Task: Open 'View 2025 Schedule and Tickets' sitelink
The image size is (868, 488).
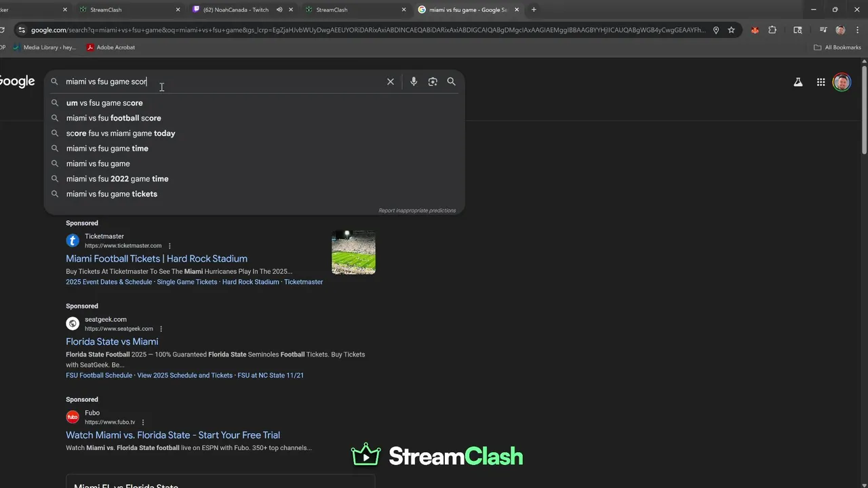Action: pyautogui.click(x=184, y=375)
